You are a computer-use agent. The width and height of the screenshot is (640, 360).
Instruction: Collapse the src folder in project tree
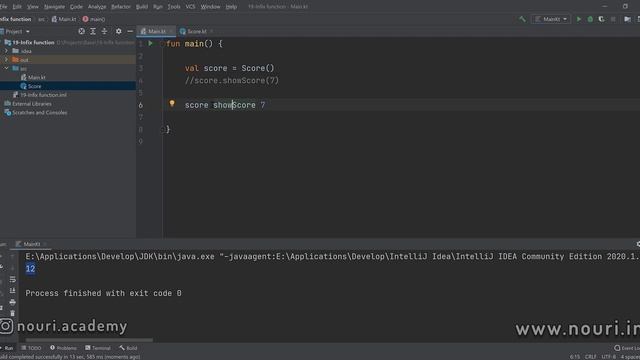pyautogui.click(x=6, y=69)
